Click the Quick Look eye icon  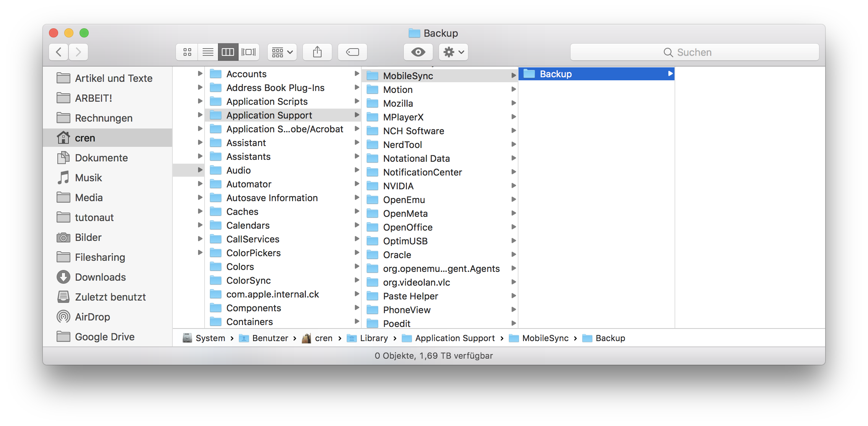pos(418,52)
